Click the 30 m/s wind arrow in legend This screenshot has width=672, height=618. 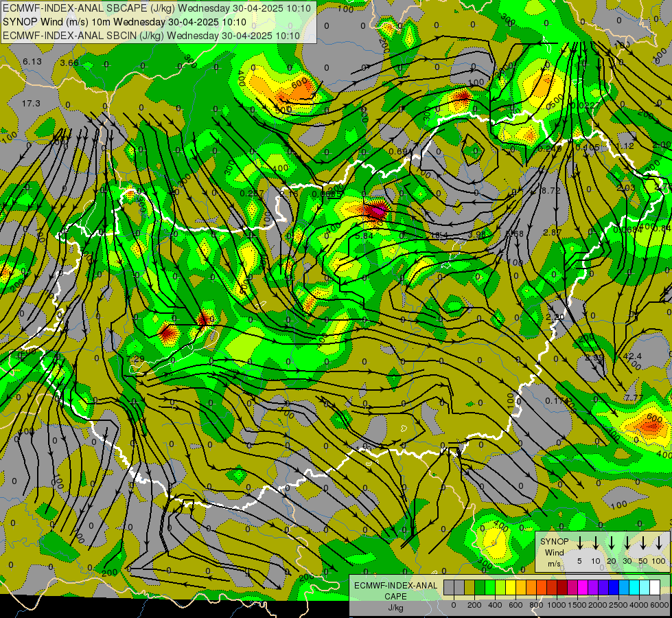point(627,543)
